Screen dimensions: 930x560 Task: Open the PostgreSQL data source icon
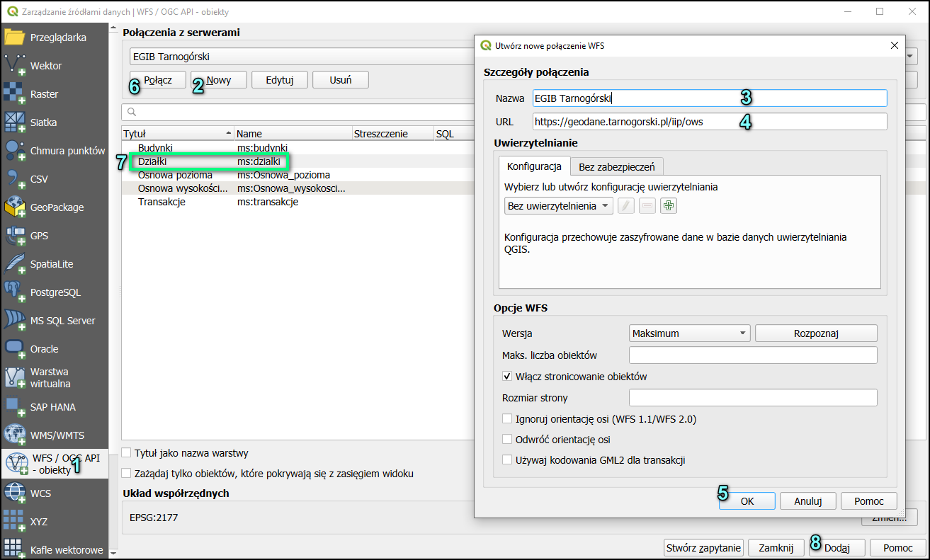click(16, 292)
